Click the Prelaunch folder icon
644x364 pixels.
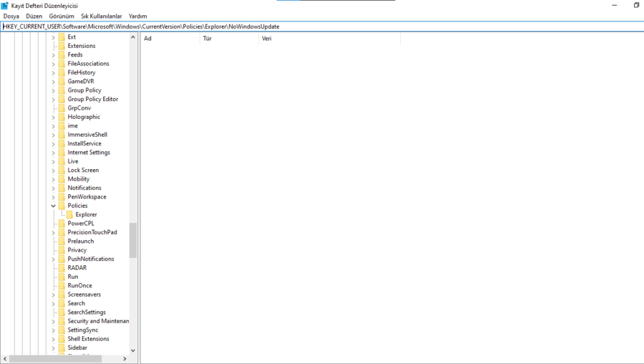tap(62, 241)
